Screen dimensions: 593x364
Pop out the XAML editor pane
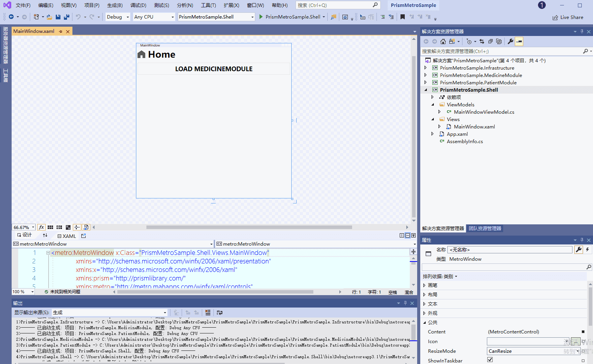pos(84,236)
